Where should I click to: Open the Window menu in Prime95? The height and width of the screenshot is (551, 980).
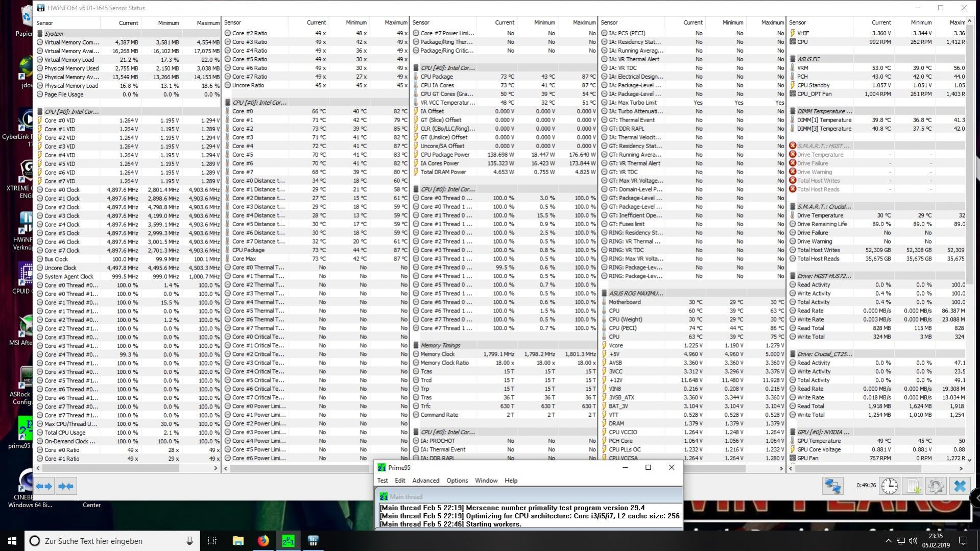tap(486, 481)
